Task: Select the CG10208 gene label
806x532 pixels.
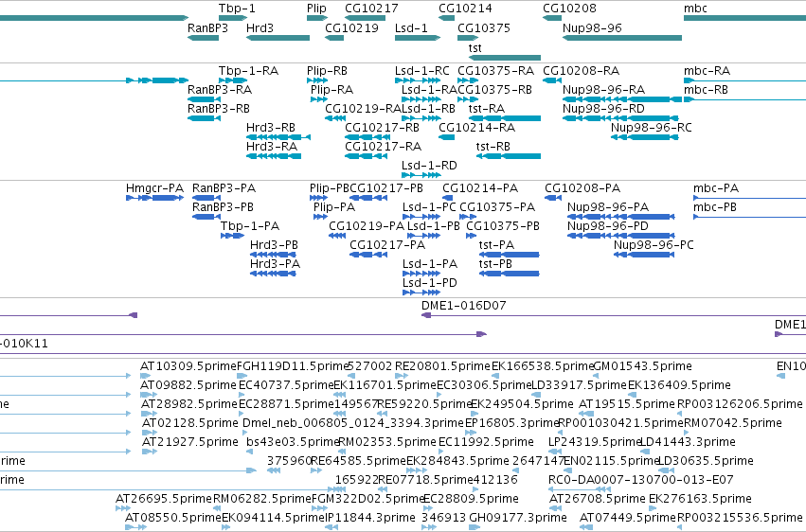Action: click(569, 9)
